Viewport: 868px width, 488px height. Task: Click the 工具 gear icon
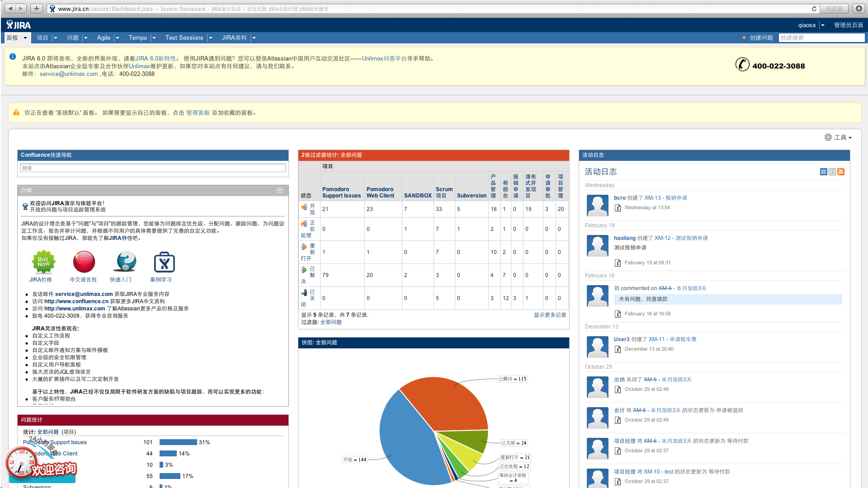click(x=828, y=137)
